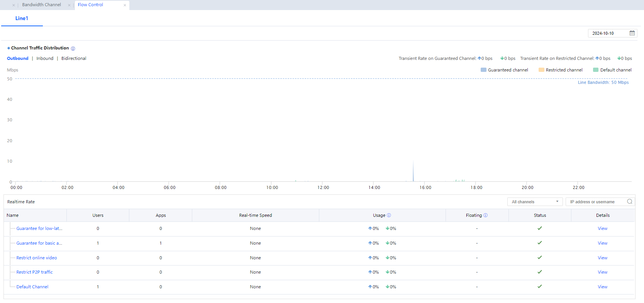644x303 pixels.
Task: Expand the All channels dropdown
Action: point(535,202)
